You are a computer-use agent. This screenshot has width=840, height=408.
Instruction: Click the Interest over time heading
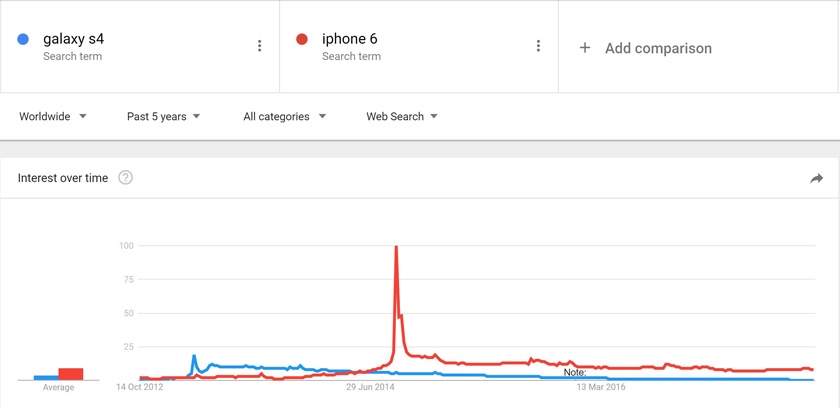tap(63, 178)
